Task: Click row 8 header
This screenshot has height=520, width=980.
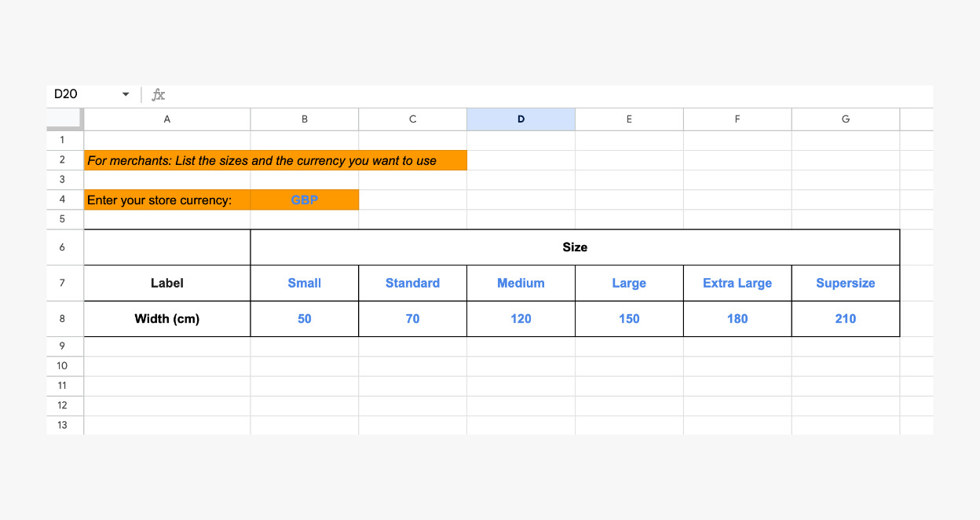Action: 64,319
